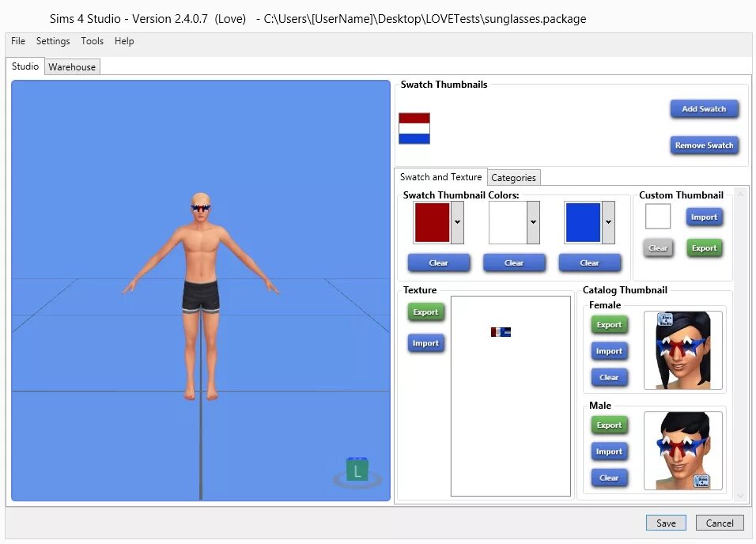
Task: Expand the red color dropdown arrow
Action: (x=457, y=222)
